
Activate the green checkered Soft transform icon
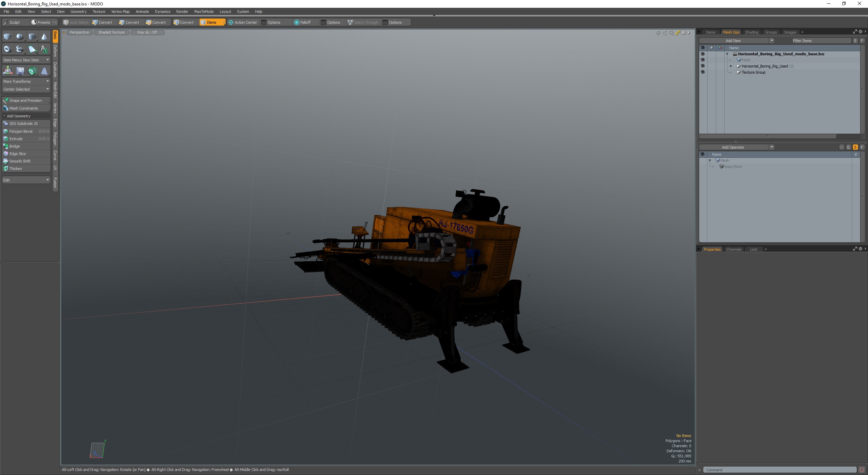(x=32, y=71)
